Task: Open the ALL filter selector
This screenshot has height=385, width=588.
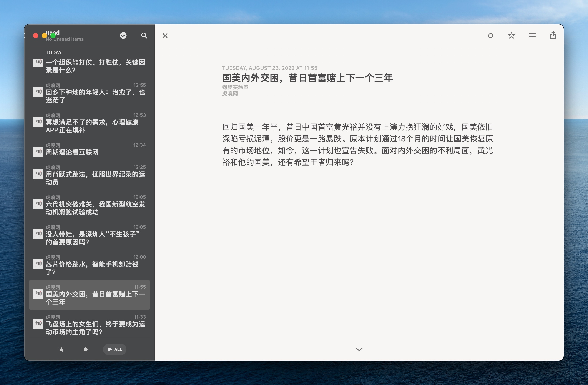Action: [114, 349]
